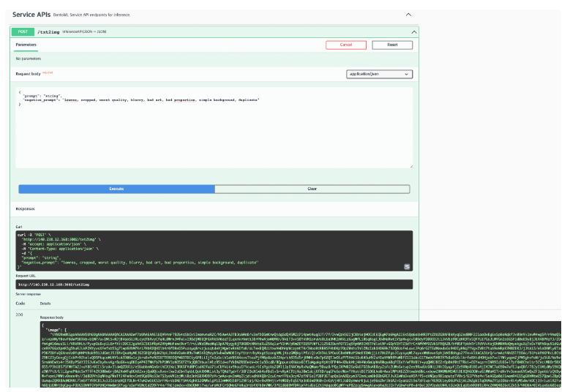Click the 200 response code
The height and width of the screenshot is (392, 570).
pos(19,314)
